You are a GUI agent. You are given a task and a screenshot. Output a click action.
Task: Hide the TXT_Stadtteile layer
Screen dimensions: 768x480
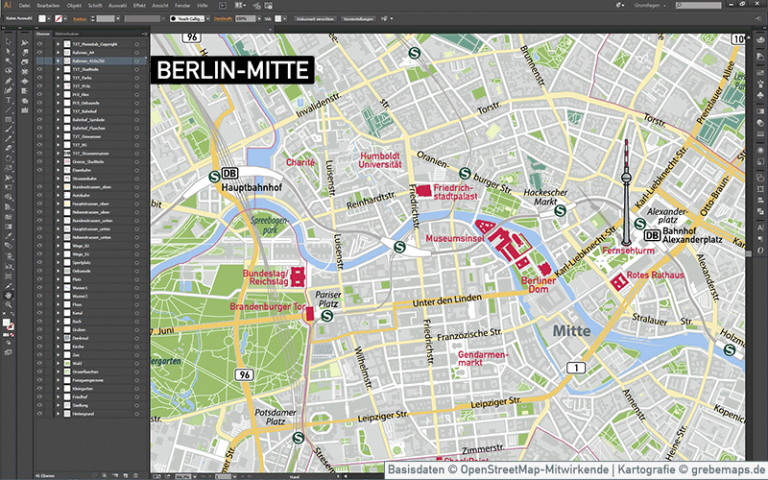tap(40, 69)
